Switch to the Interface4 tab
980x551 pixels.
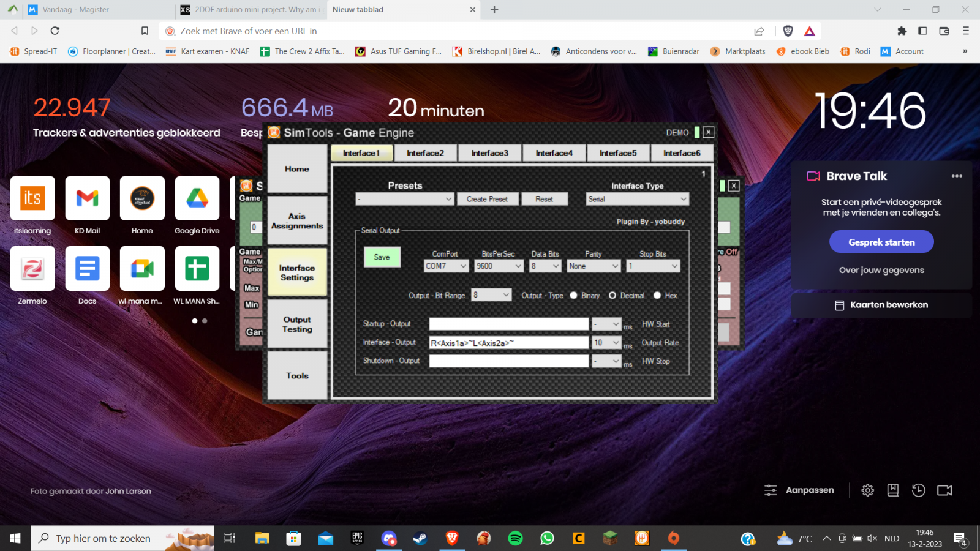coord(554,153)
